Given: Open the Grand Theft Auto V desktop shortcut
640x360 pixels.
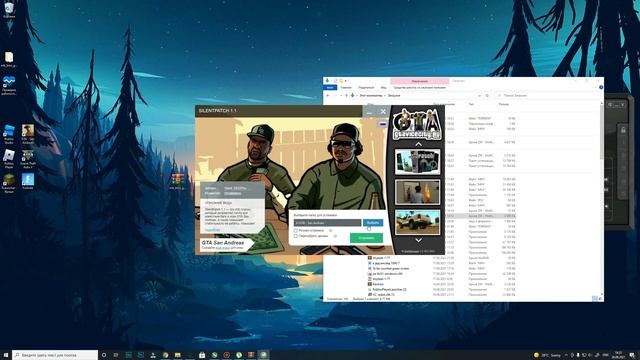Looking at the screenshot, I should (x=28, y=159).
